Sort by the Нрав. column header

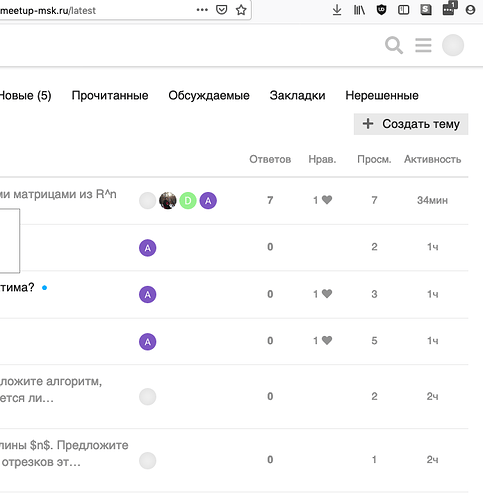pos(322,159)
